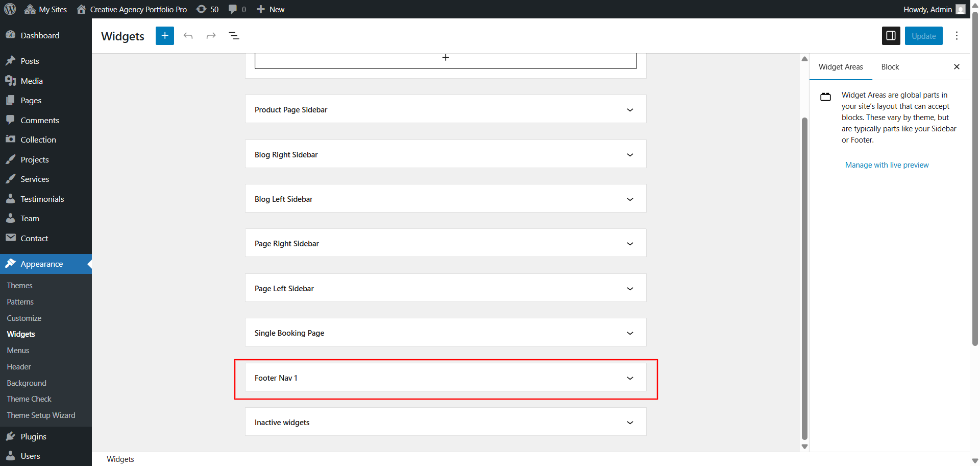Open Pages in the admin menu
The height and width of the screenshot is (466, 980).
[46, 100]
